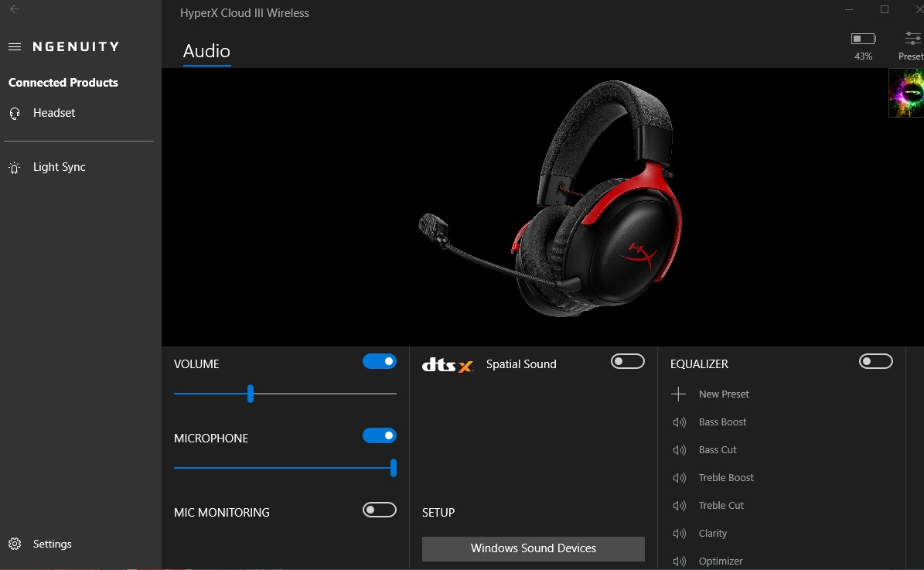Viewport: 924px width, 570px height.
Task: Toggle the Volume switch off
Action: 380,361
